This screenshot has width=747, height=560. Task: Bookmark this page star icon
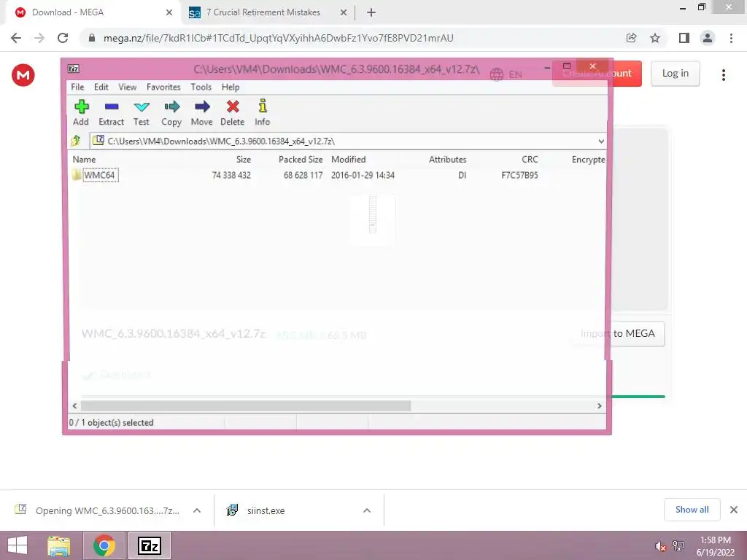[655, 38]
